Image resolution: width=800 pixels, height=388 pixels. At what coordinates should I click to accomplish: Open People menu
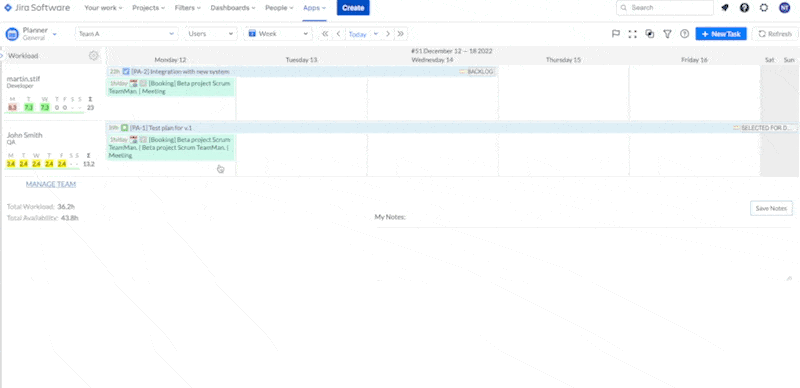pos(279,8)
